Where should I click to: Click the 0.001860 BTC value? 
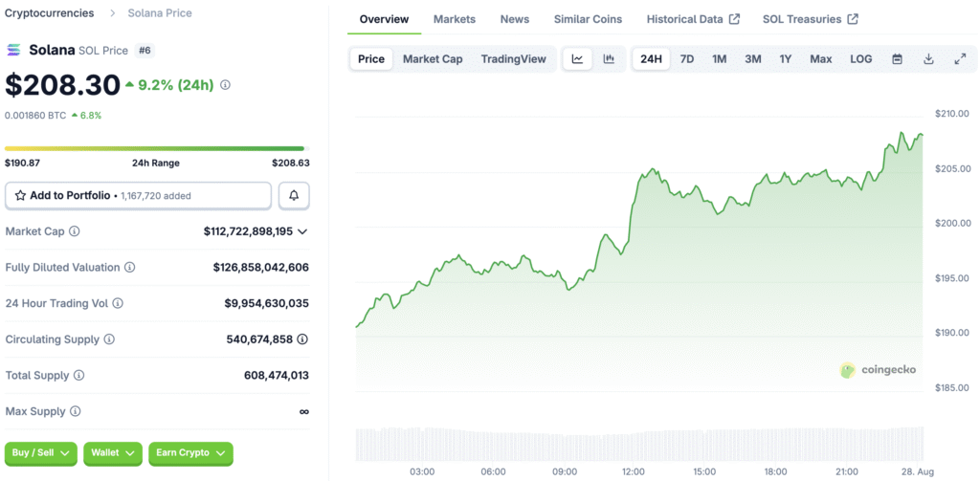[x=35, y=116]
